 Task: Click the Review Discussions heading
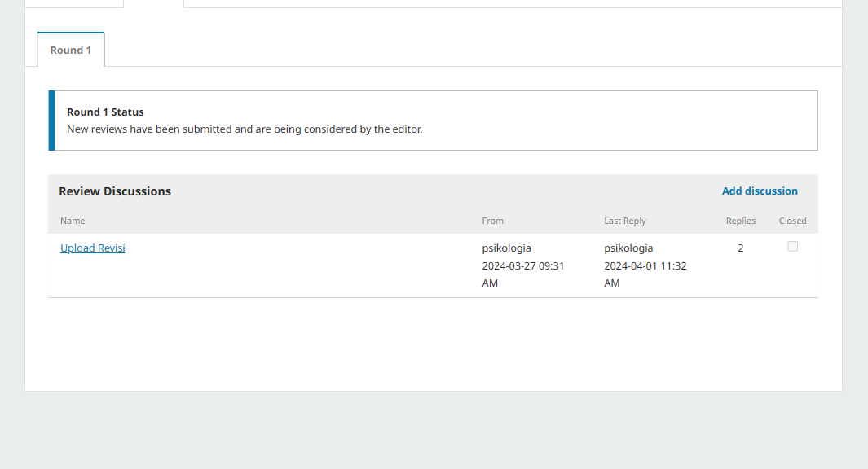115,191
